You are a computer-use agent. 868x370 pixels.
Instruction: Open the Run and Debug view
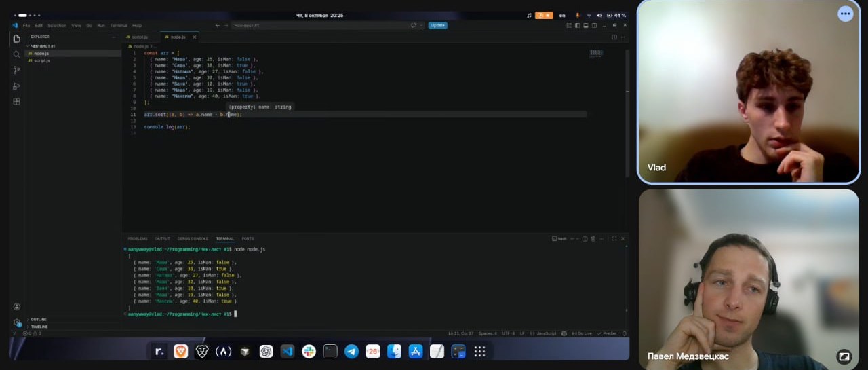[16, 86]
